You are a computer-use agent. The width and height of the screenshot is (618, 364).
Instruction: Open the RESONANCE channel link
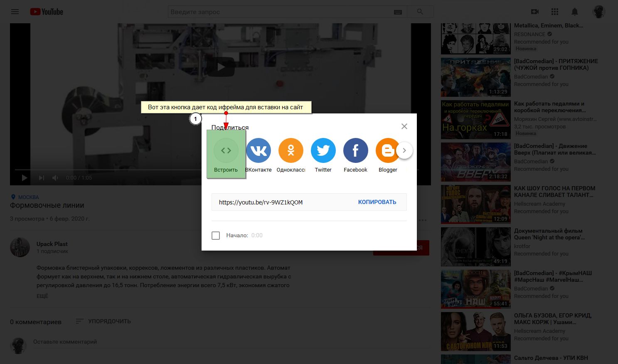click(x=529, y=34)
